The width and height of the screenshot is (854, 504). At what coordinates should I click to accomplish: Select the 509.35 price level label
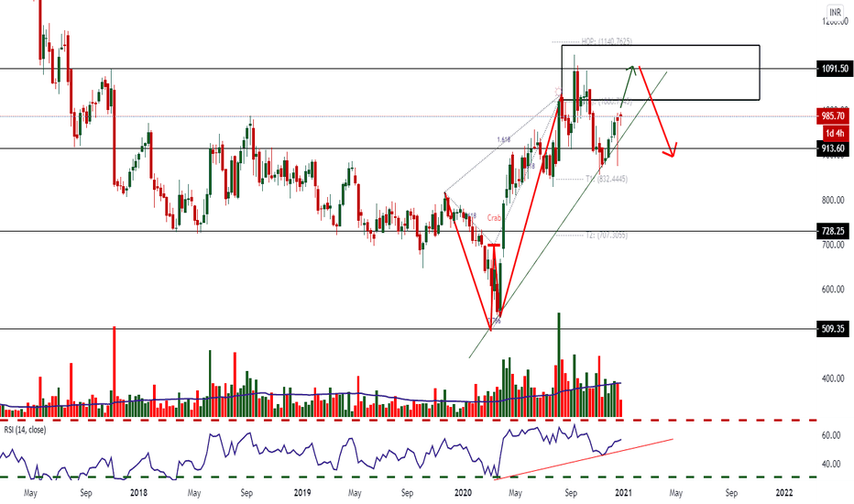coord(833,329)
